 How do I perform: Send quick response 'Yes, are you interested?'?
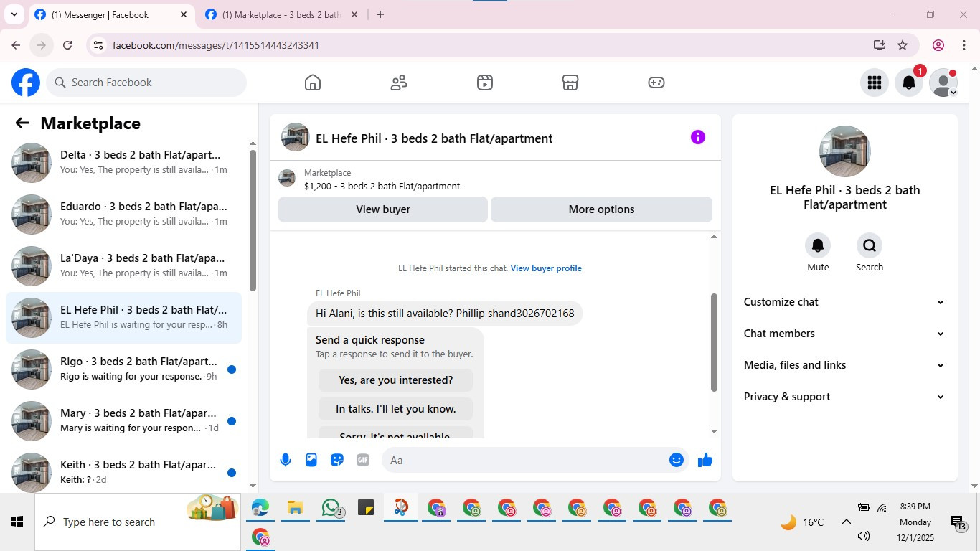coord(395,380)
